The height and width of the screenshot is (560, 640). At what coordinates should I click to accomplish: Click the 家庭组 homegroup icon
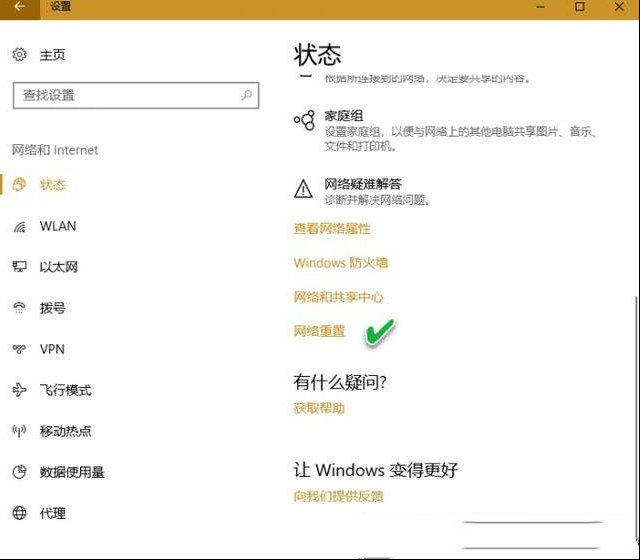[304, 120]
